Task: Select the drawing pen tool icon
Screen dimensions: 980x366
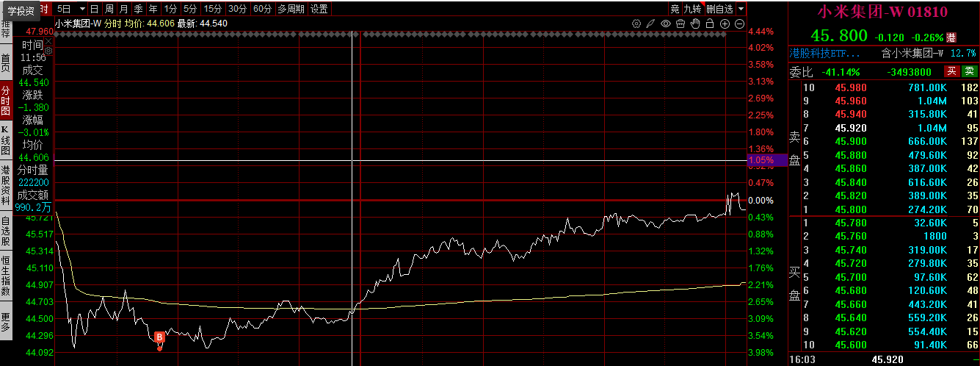Action: pyautogui.click(x=650, y=24)
